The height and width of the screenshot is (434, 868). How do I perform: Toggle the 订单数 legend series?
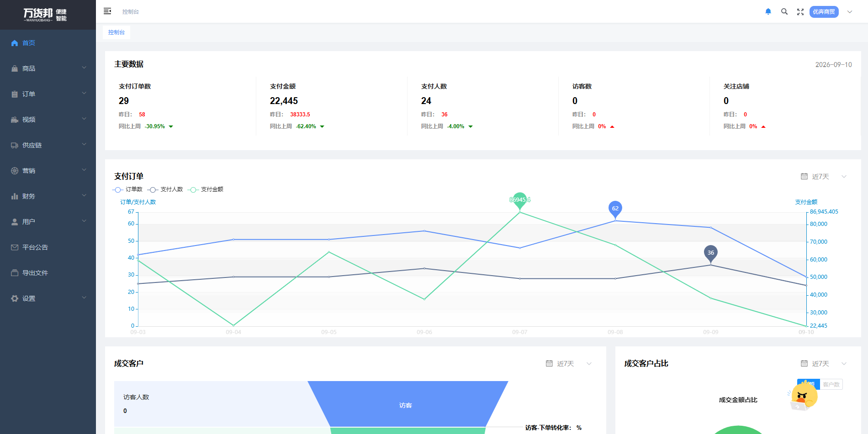[127, 189]
